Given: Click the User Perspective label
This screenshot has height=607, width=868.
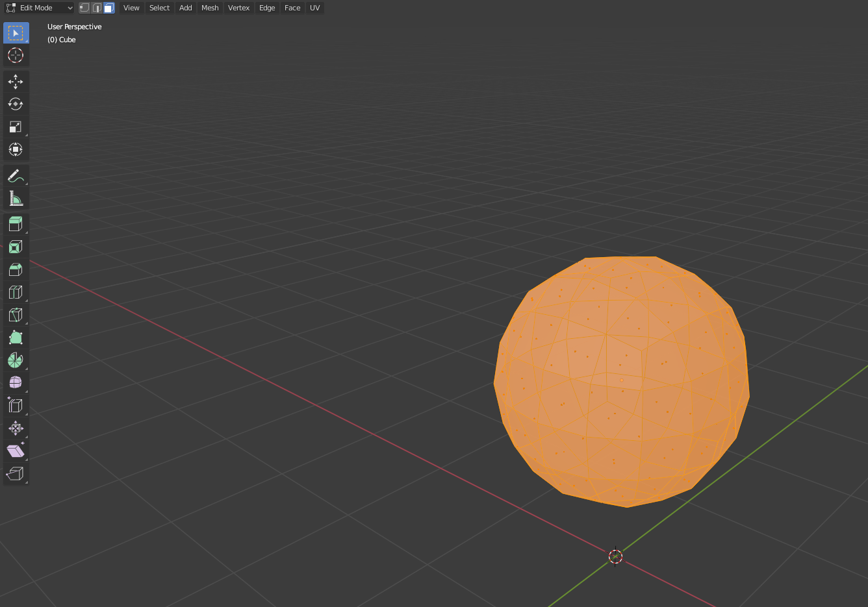Looking at the screenshot, I should [x=75, y=27].
